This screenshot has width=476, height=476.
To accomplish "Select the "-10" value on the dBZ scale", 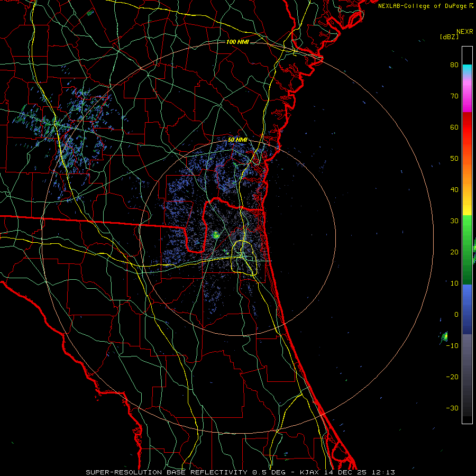I will (x=452, y=346).
